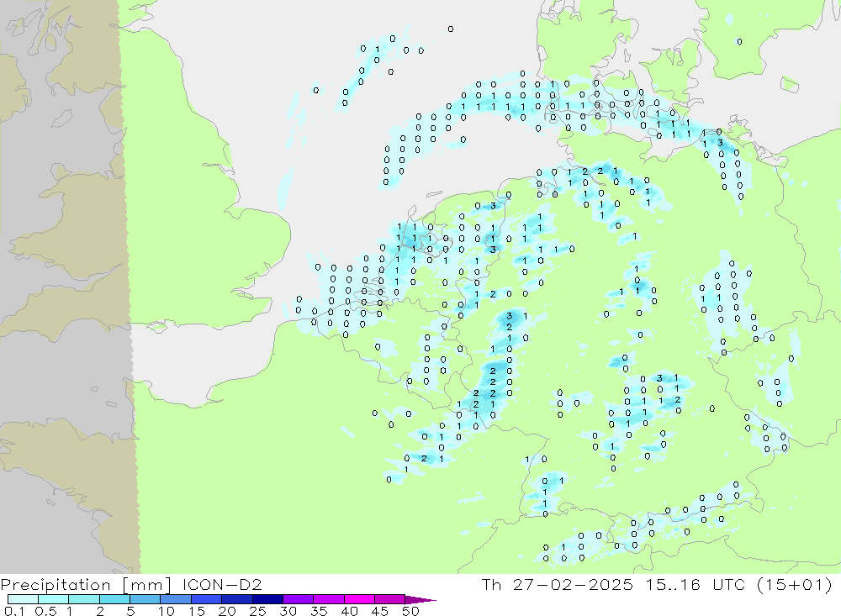841x616 pixels.
Task: Click the "15..16 UTC" time range text
Action: click(696, 584)
